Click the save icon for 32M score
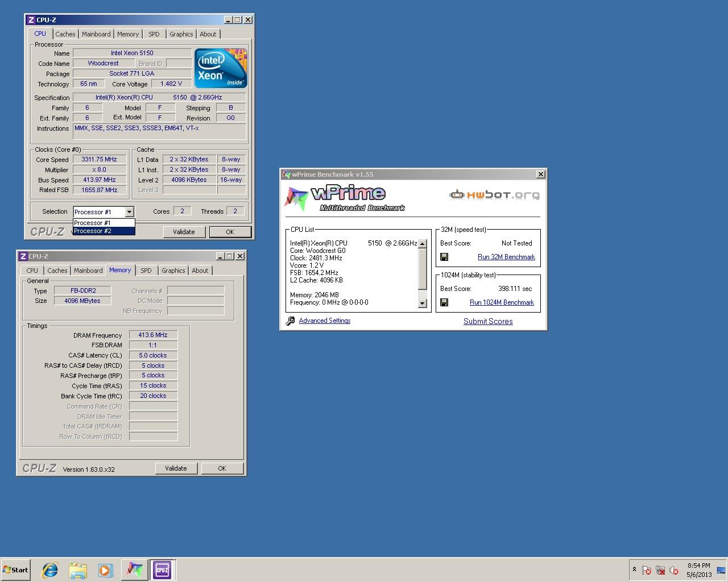This screenshot has height=582, width=728. point(444,257)
